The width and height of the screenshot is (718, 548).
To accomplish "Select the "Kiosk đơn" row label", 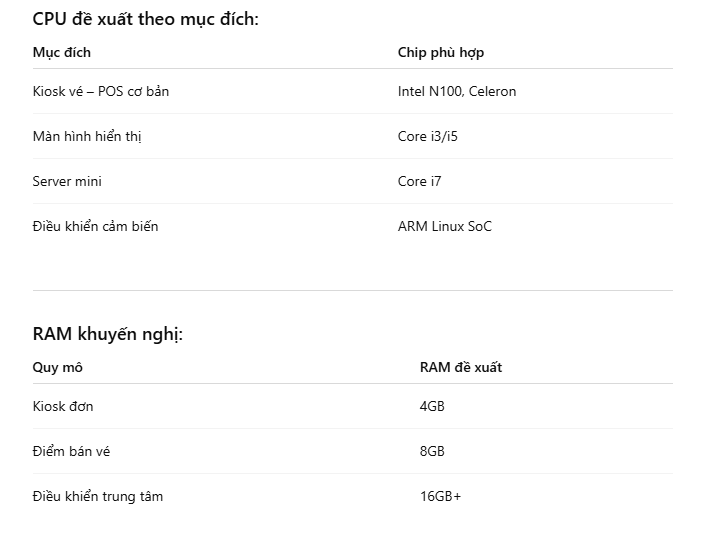I will [x=63, y=406].
